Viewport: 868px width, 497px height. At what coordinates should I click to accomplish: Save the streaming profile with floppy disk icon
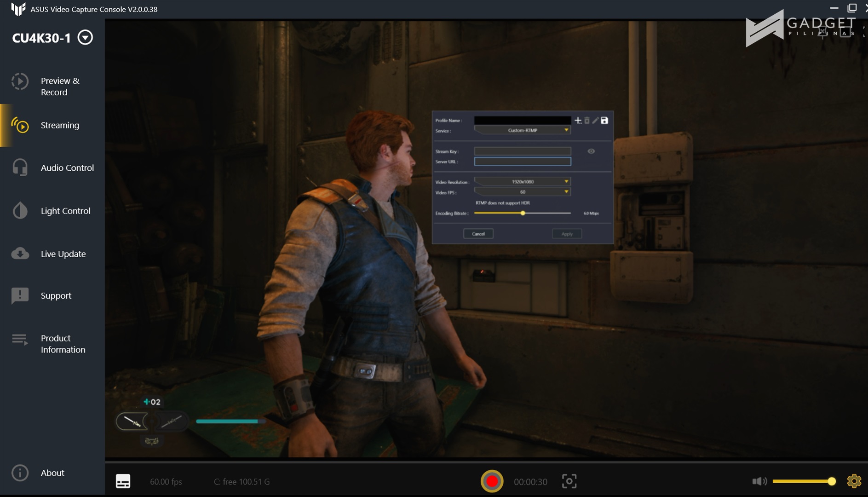pyautogui.click(x=604, y=121)
